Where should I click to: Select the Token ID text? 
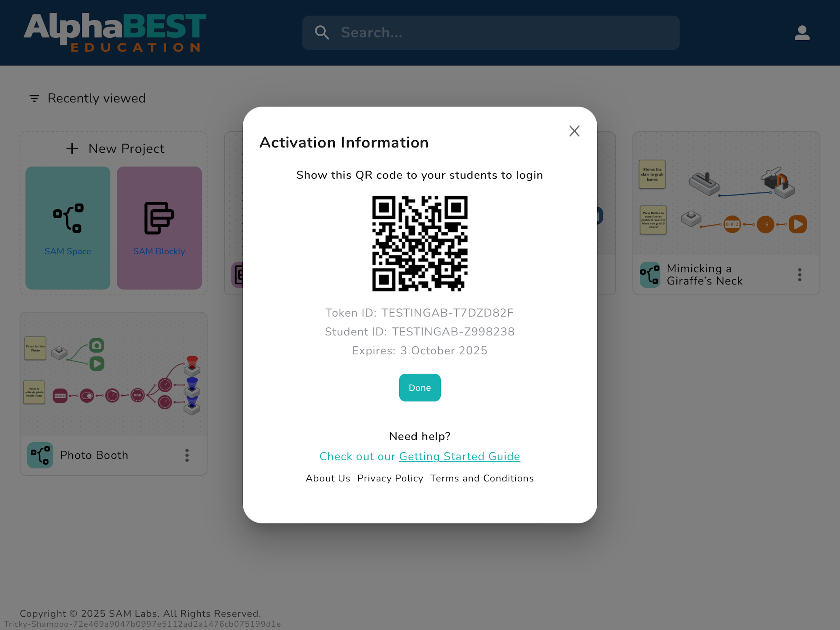420,313
